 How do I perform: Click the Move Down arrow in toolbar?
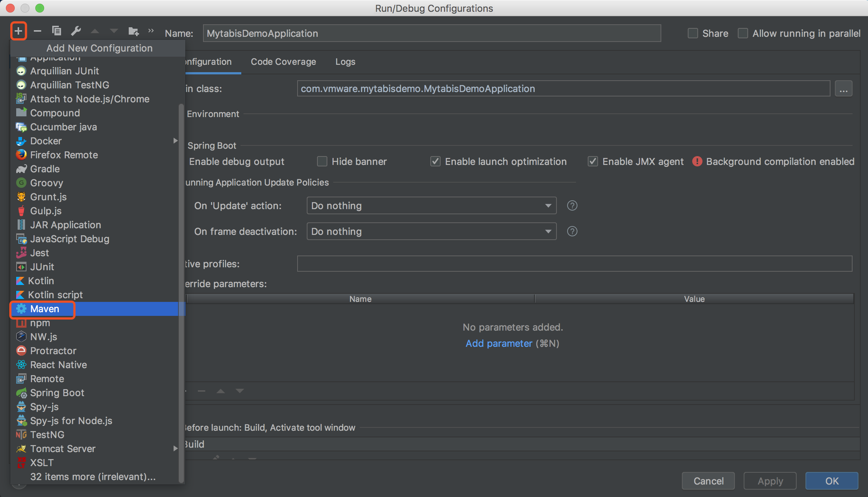[114, 31]
